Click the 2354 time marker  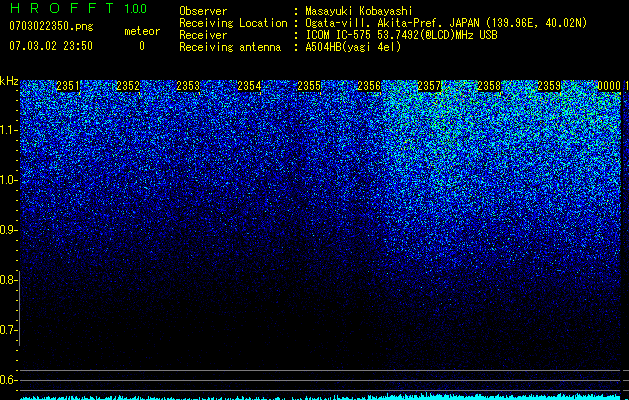pos(249,86)
